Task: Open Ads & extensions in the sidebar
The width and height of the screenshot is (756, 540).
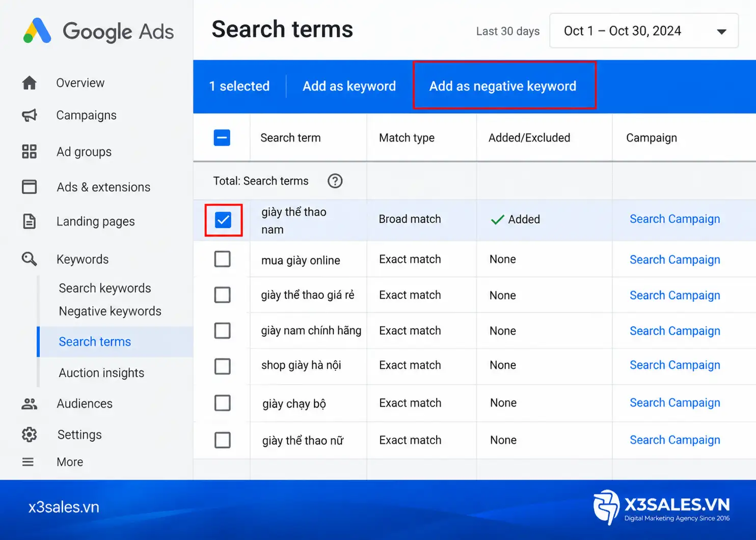Action: pyautogui.click(x=103, y=187)
